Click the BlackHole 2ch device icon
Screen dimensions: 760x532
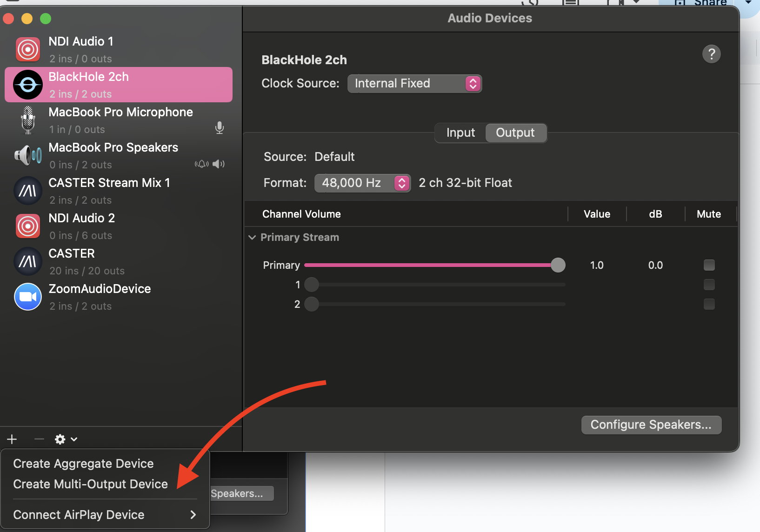tap(27, 85)
